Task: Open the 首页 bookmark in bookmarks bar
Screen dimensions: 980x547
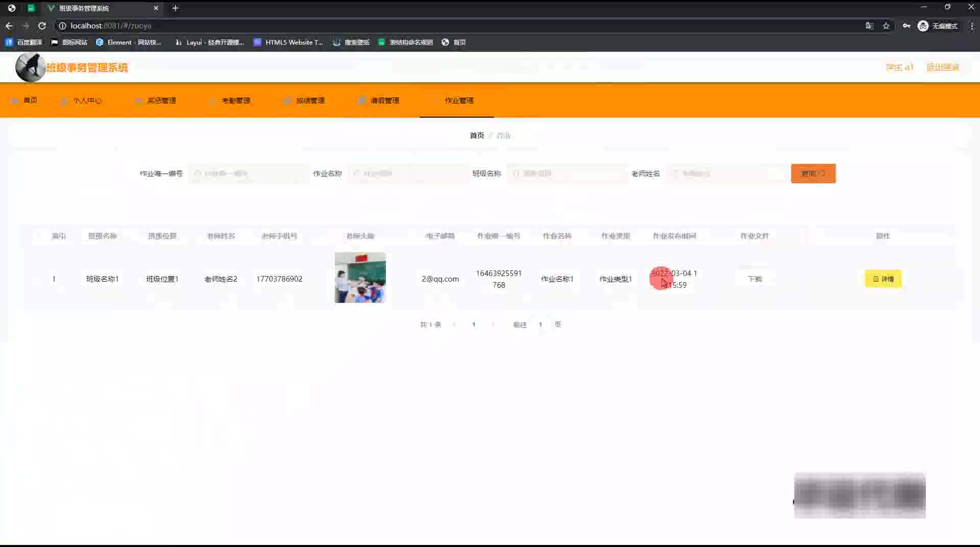Action: tap(454, 42)
